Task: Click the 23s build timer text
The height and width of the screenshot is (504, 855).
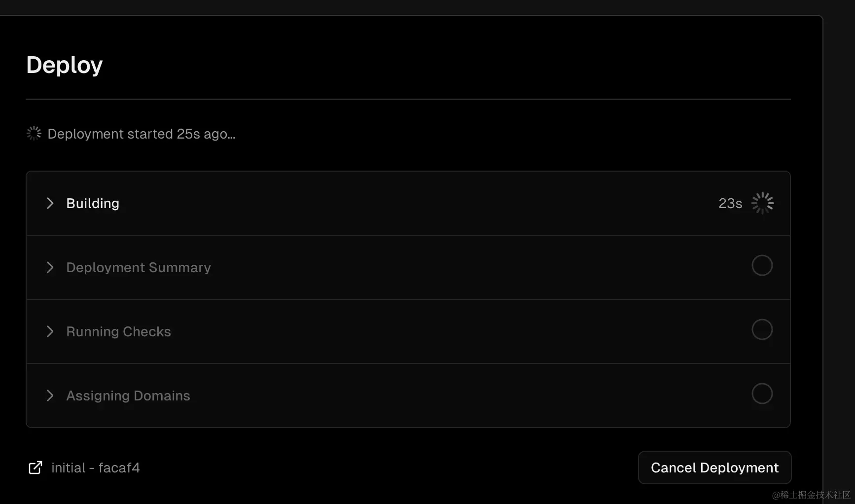Action: [730, 203]
